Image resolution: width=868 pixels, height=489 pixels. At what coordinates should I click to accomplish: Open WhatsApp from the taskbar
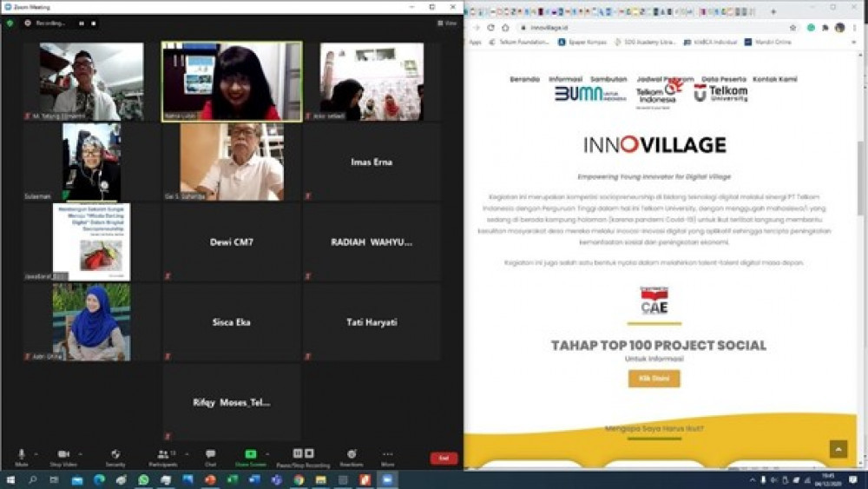tap(143, 479)
